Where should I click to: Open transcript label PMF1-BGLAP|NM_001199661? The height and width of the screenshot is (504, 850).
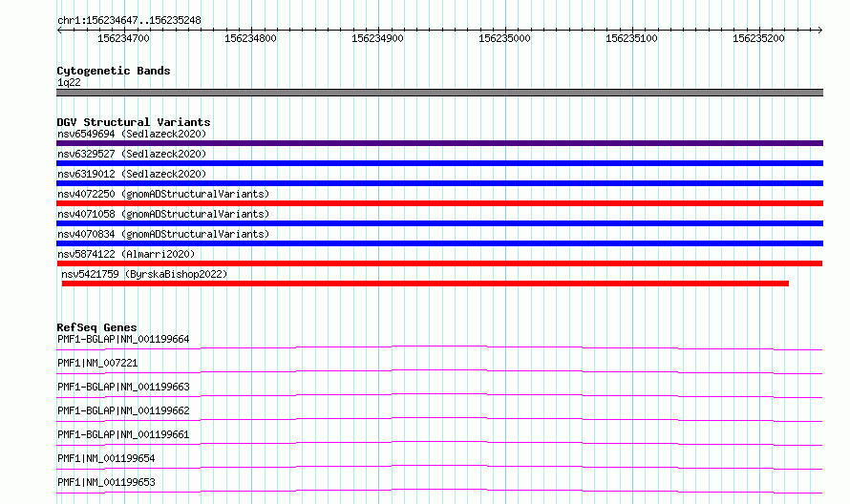point(123,434)
